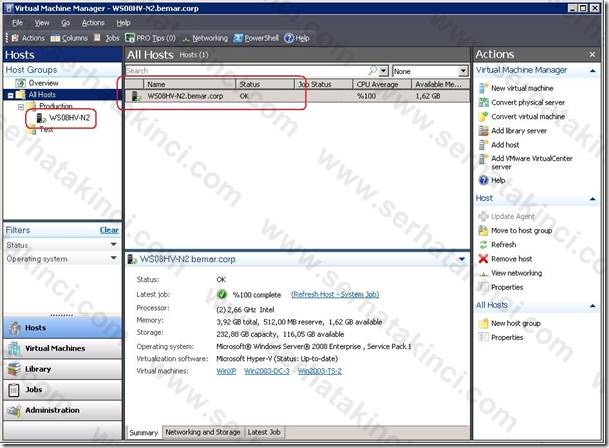Open the WinXP virtual machine link
This screenshot has width=609, height=448.
[x=226, y=371]
